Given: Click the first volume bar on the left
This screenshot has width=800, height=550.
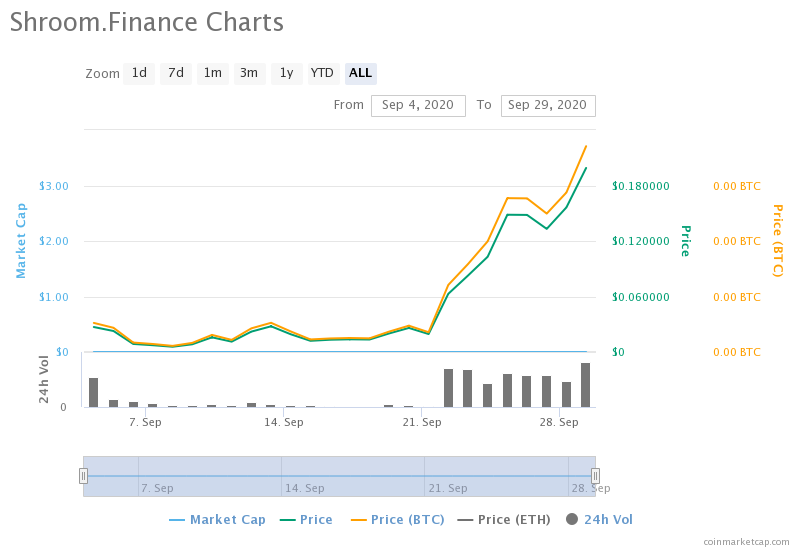Looking at the screenshot, I should point(93,392).
